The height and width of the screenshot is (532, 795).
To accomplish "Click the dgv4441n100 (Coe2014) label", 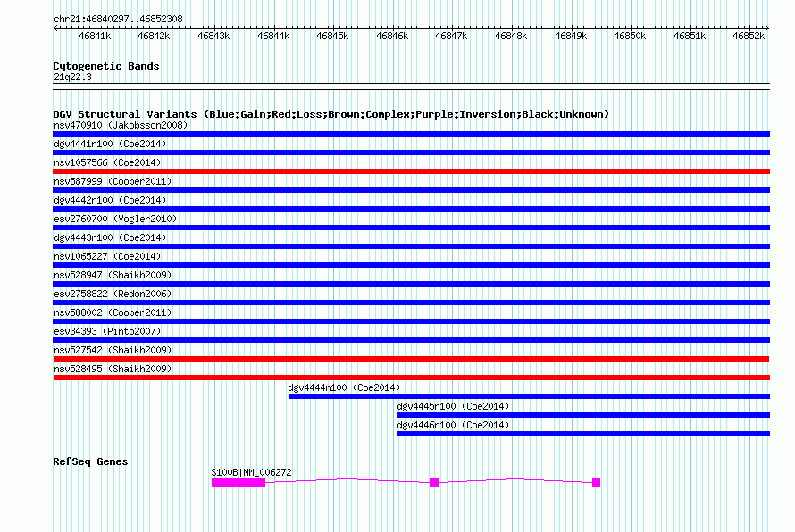I will [110, 144].
